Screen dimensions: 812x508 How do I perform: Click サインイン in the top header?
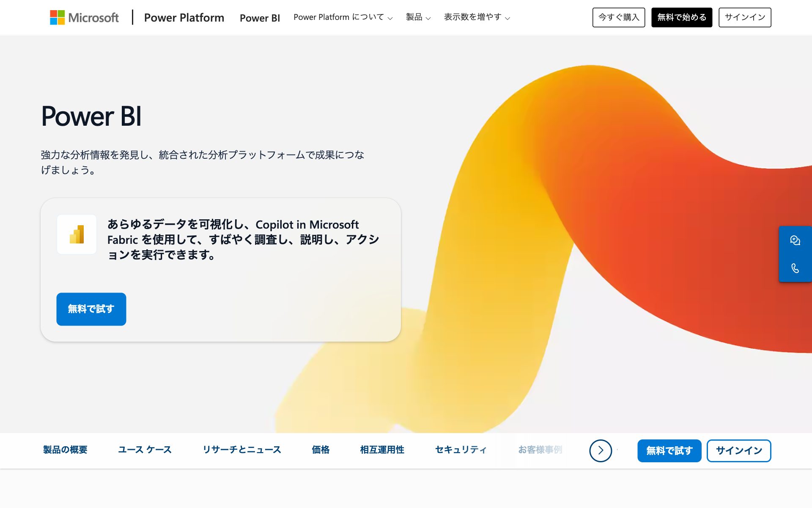[745, 17]
